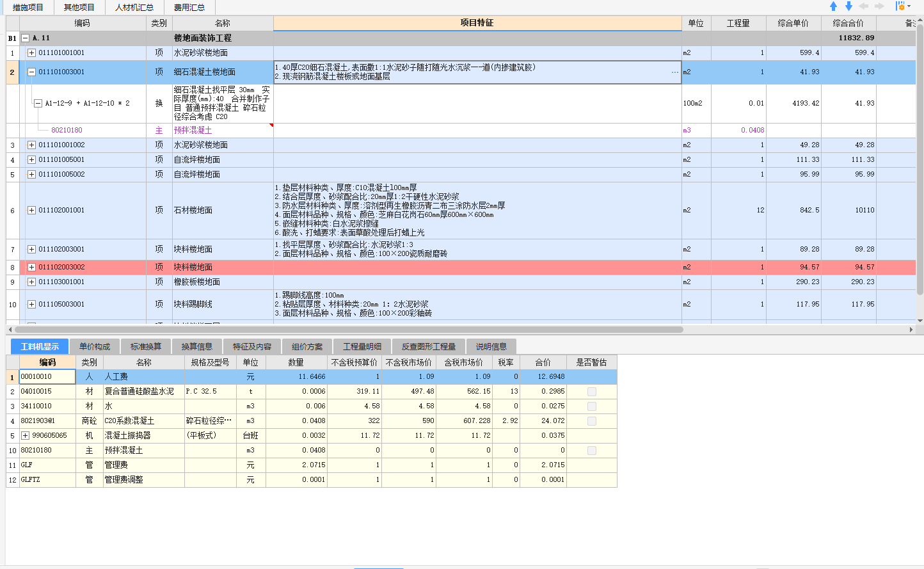Open the 反查图形工程量 tab

pyautogui.click(x=429, y=346)
